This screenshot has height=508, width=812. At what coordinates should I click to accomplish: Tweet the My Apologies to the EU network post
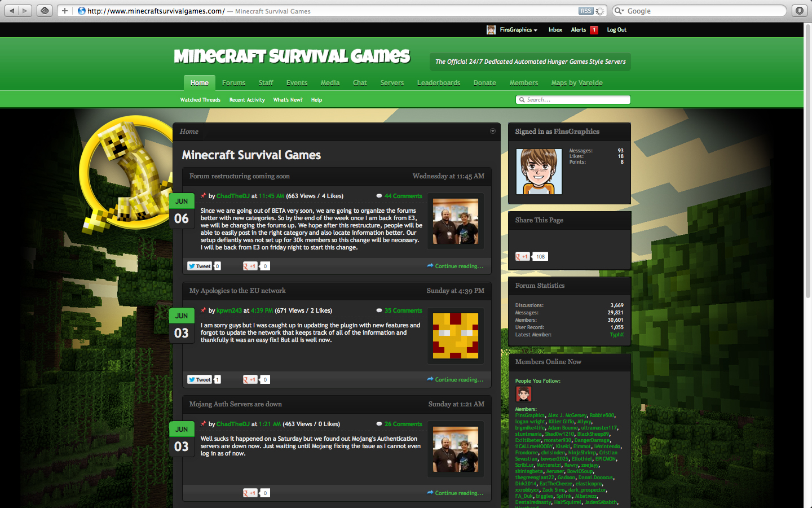200,379
